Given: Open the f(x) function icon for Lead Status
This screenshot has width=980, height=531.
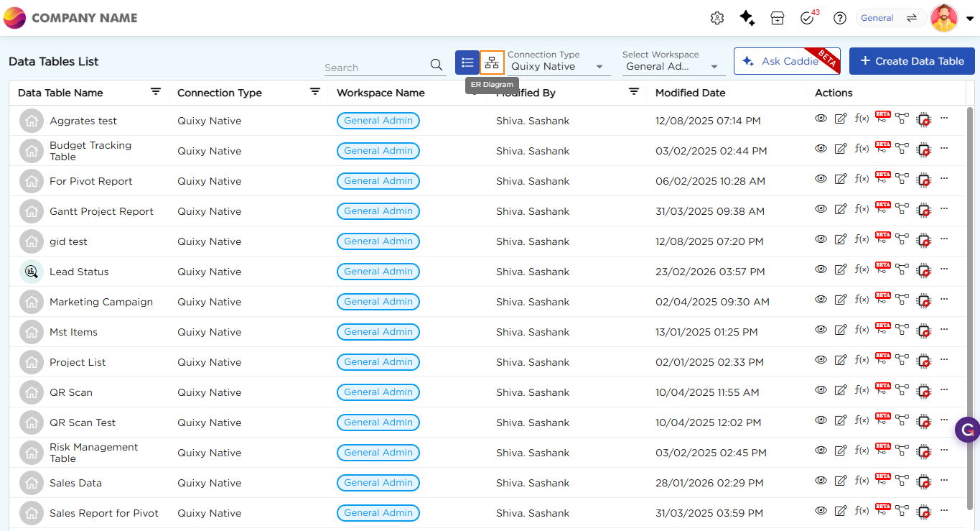Looking at the screenshot, I should pos(862,270).
